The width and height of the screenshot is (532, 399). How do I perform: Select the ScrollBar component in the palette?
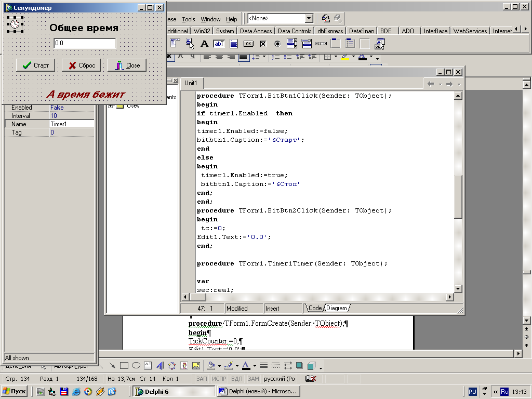coord(321,44)
